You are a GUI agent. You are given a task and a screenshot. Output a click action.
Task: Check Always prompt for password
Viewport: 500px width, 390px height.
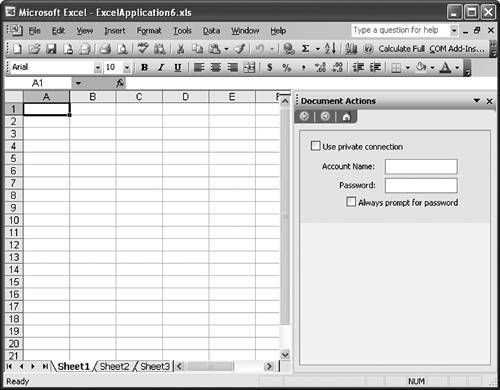tap(351, 202)
